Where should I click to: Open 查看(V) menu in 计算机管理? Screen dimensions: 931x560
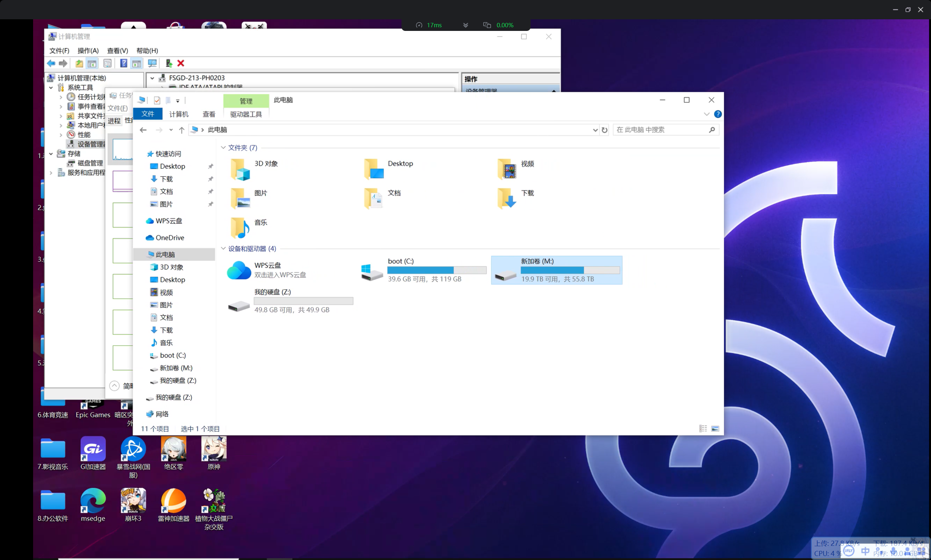[117, 51]
